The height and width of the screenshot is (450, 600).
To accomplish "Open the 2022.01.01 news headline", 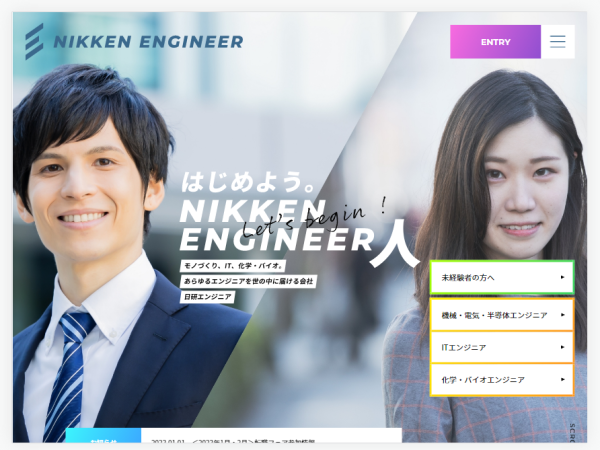I will click(x=233, y=441).
